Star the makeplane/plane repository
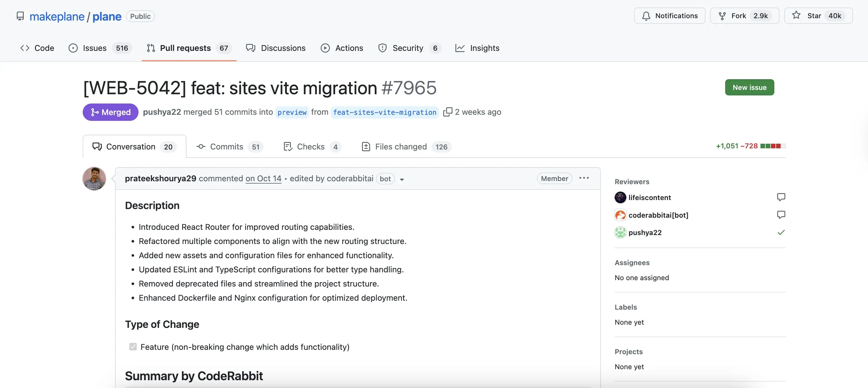The width and height of the screenshot is (868, 388). (x=818, y=16)
